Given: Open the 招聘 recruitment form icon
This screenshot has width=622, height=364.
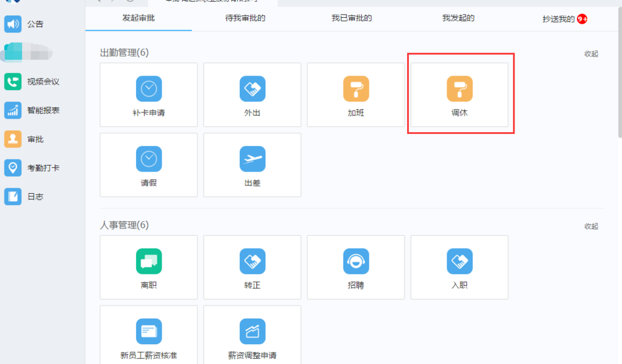Looking at the screenshot, I should (x=356, y=262).
